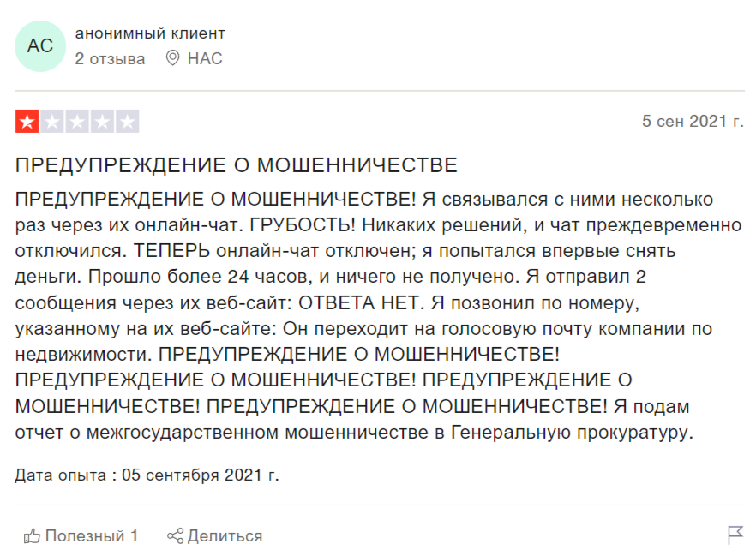Click the 2 отзыва review count
The width and height of the screenshot is (756, 556).
tap(110, 59)
